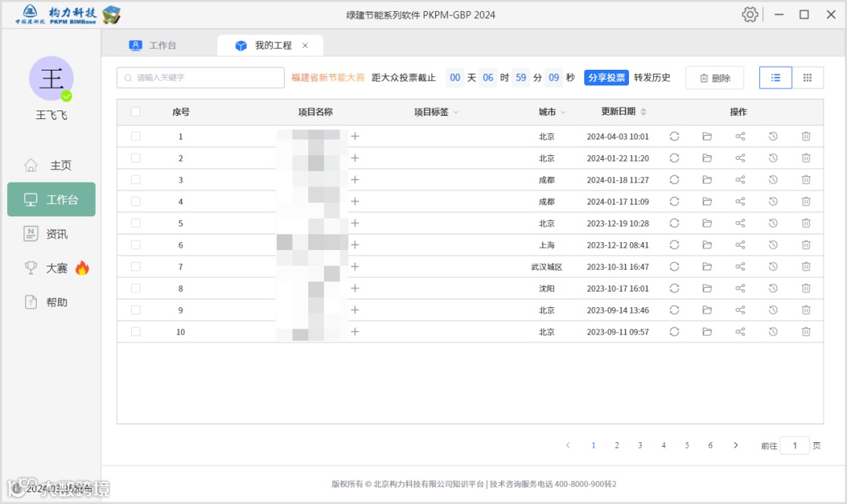Click the page number jump field
847x504 pixels.
coord(794,445)
